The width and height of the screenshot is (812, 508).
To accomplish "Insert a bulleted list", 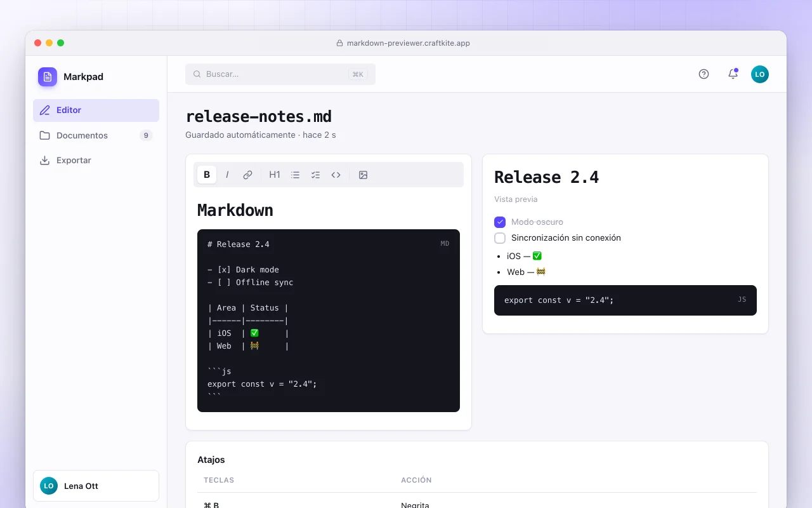I will click(295, 175).
